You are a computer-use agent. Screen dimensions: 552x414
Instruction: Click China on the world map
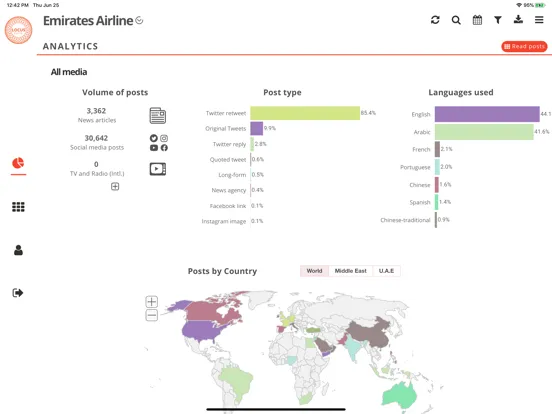point(370,333)
